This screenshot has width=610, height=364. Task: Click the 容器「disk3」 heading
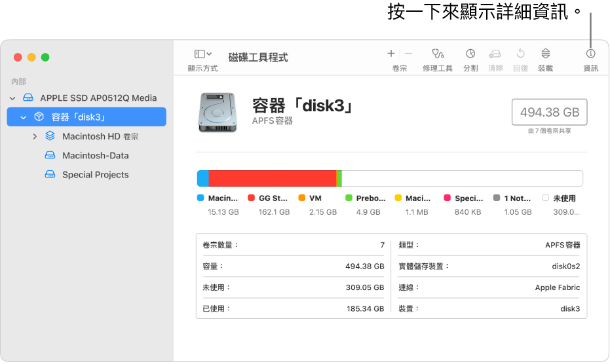pos(303,105)
